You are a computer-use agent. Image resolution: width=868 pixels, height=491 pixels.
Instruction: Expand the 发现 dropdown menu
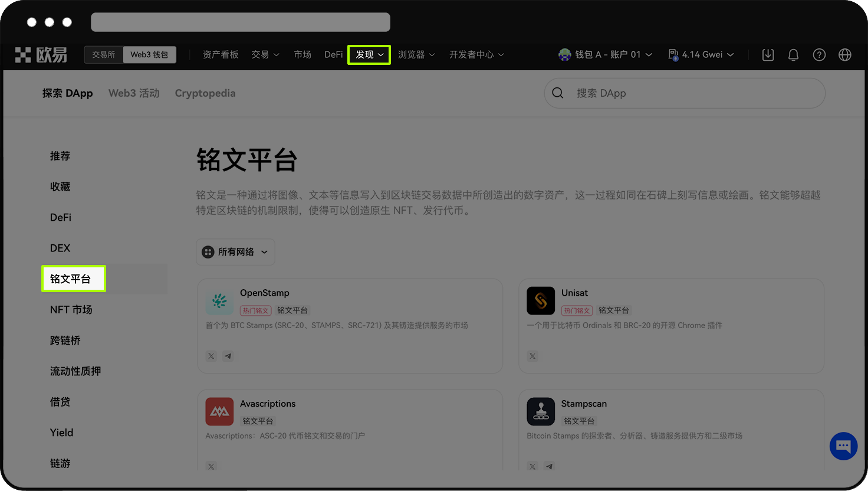pos(369,55)
